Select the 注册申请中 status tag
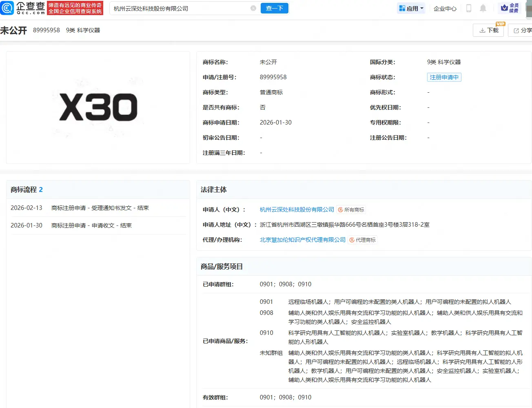Image resolution: width=532 pixels, height=408 pixels. tap(444, 77)
